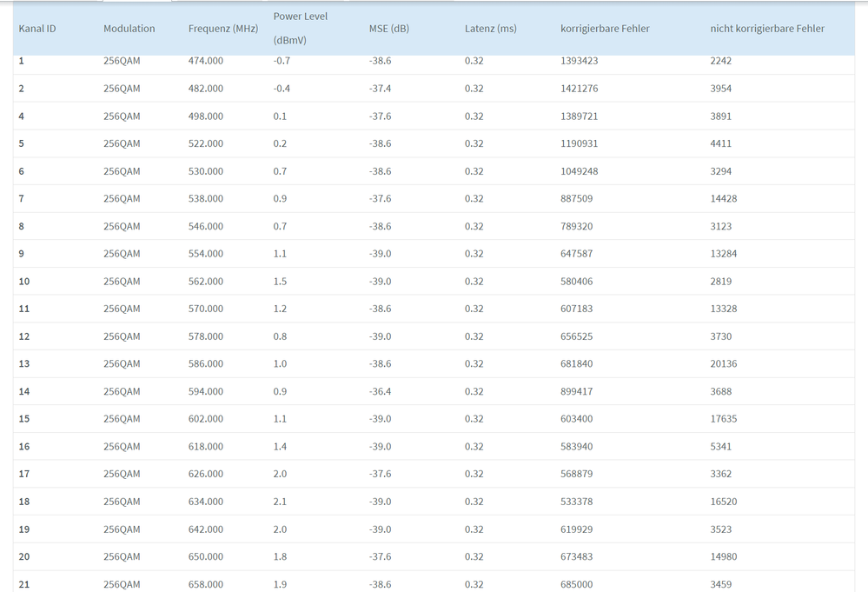
Task: Click uncorrectable errors value 5341
Action: coord(721,446)
